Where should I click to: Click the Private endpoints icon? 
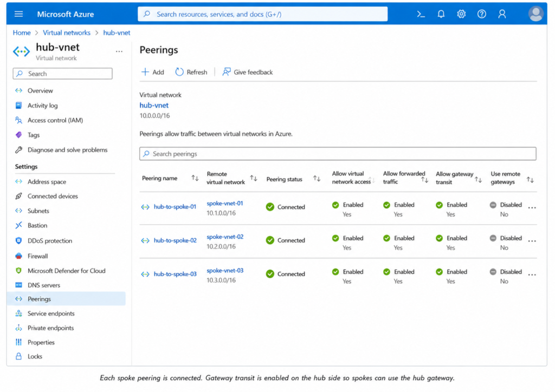(19, 328)
